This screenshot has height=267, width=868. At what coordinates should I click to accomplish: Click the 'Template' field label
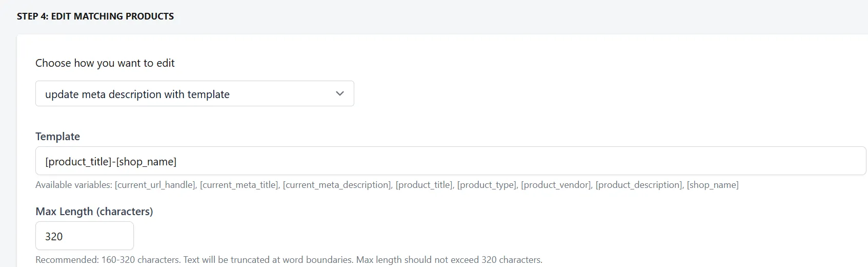(x=57, y=136)
